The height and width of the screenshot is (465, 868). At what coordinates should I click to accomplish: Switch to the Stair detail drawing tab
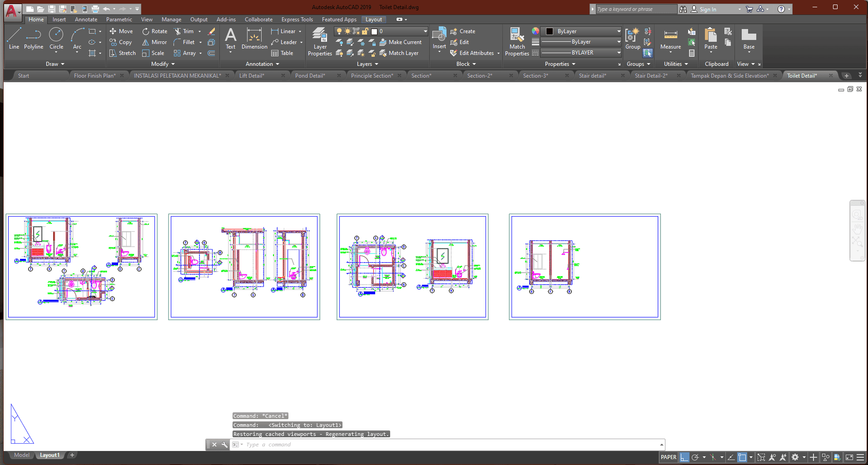pos(592,76)
